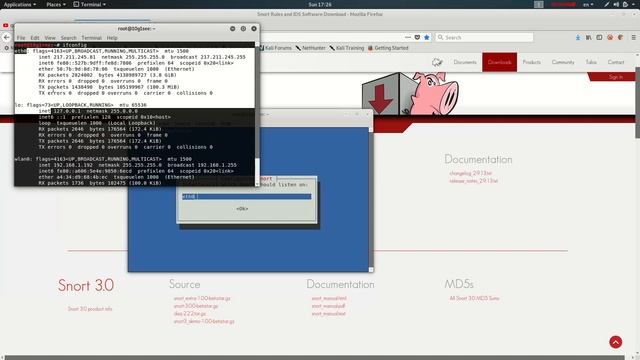Open Help menu in the terminal window
Screen dimensions: 640x360
(x=112, y=38)
